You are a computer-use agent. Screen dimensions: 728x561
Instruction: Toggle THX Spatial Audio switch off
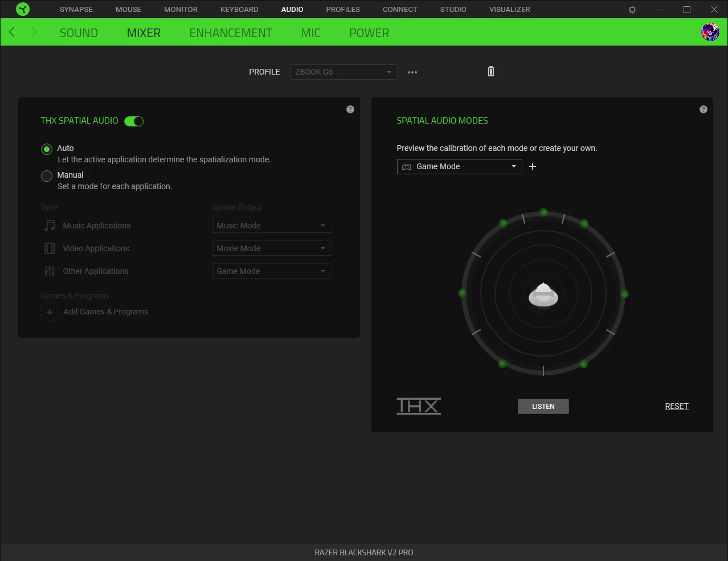coord(134,121)
